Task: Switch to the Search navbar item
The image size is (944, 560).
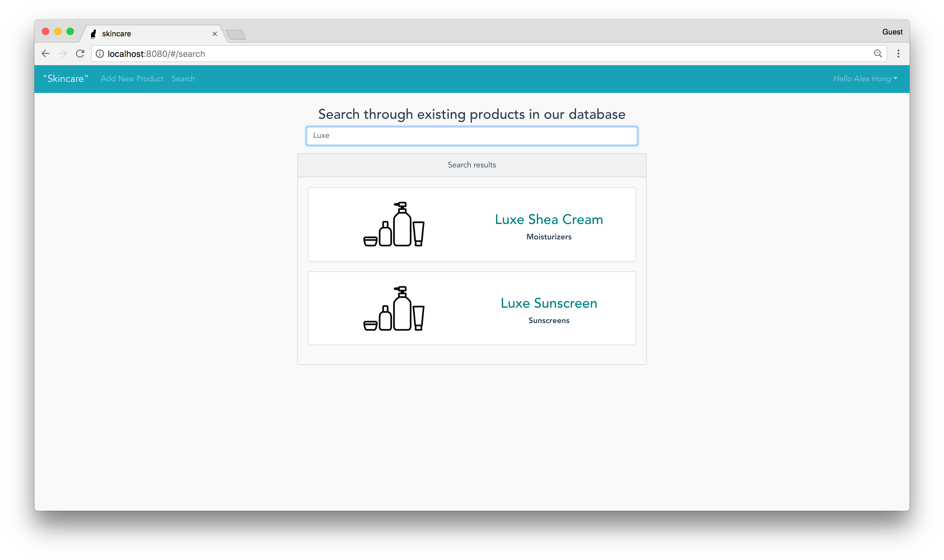Action: point(184,78)
